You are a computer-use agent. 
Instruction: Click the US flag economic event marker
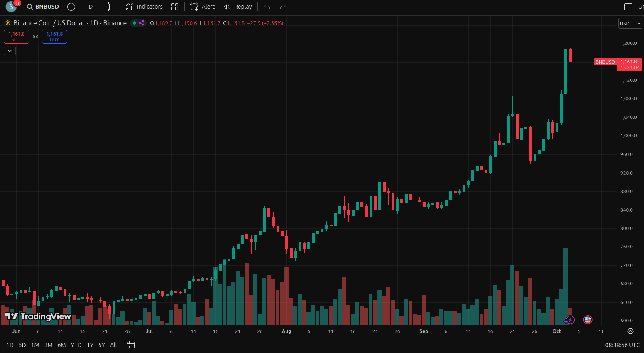point(588,320)
